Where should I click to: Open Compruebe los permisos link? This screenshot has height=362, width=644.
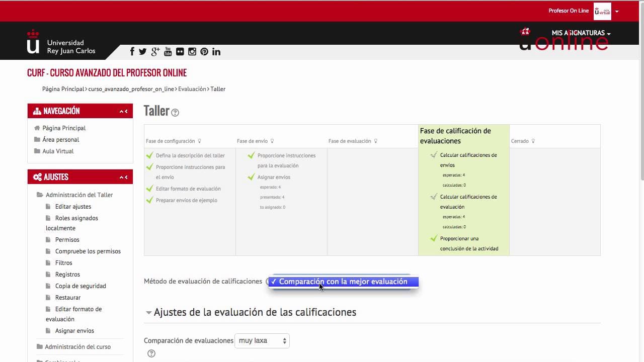88,251
